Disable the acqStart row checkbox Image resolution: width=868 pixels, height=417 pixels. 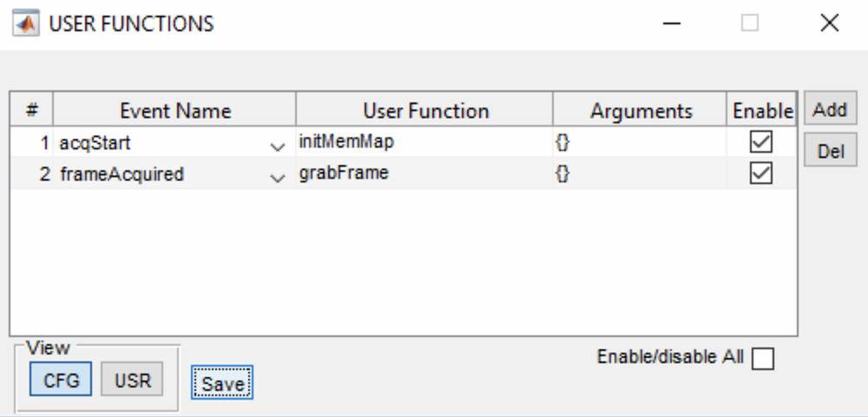(x=761, y=142)
